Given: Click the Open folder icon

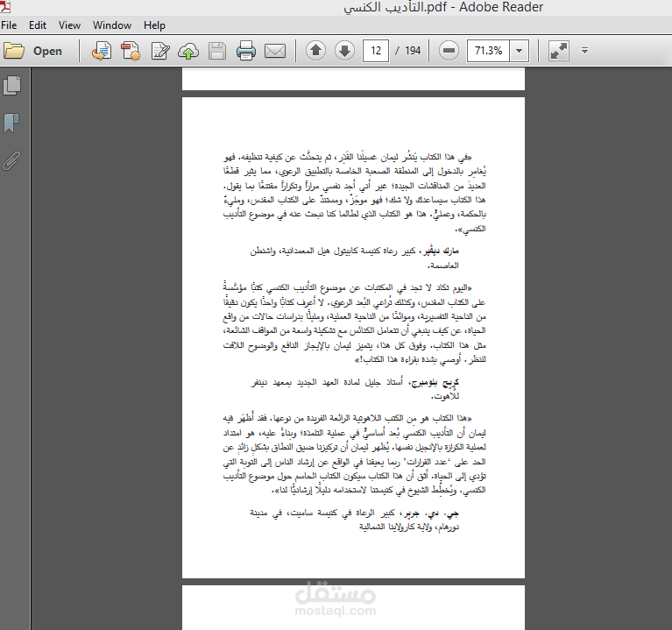Looking at the screenshot, I should pyautogui.click(x=14, y=51).
